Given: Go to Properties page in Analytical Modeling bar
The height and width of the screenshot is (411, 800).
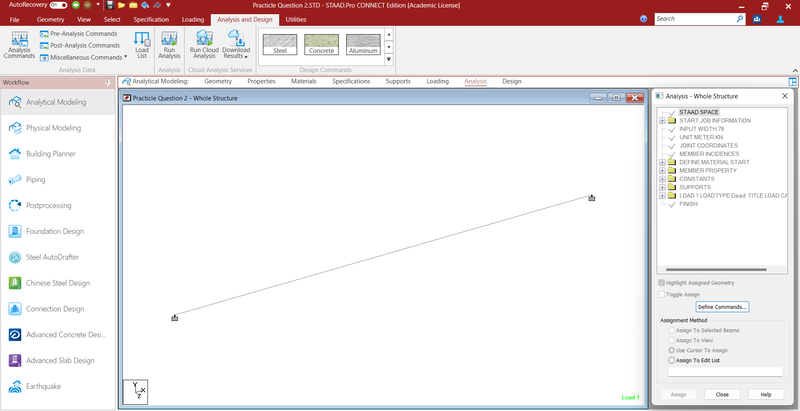Looking at the screenshot, I should pyautogui.click(x=261, y=82).
